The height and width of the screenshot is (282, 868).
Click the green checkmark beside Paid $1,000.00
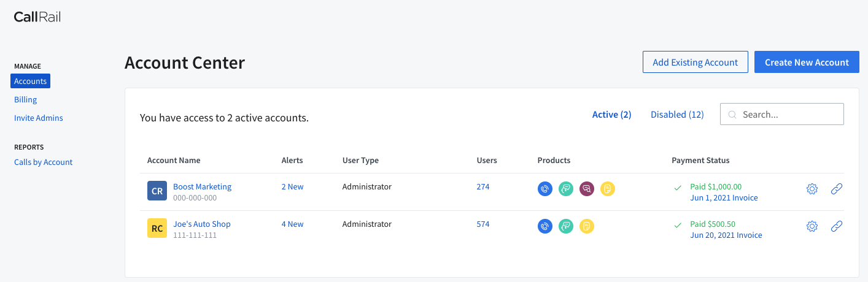[x=678, y=188]
